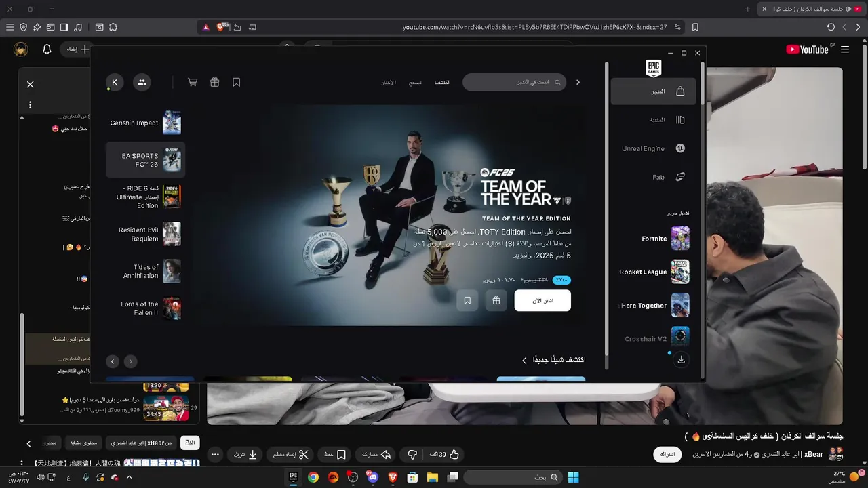This screenshot has width=868, height=488.
Task: Click the browser address bar URL
Action: pyautogui.click(x=535, y=27)
